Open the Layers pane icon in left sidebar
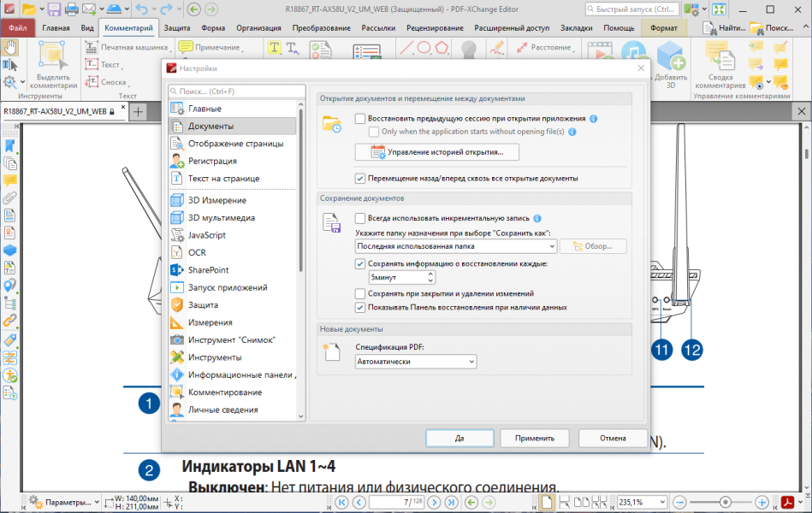This screenshot has width=812, height=513. [9, 250]
